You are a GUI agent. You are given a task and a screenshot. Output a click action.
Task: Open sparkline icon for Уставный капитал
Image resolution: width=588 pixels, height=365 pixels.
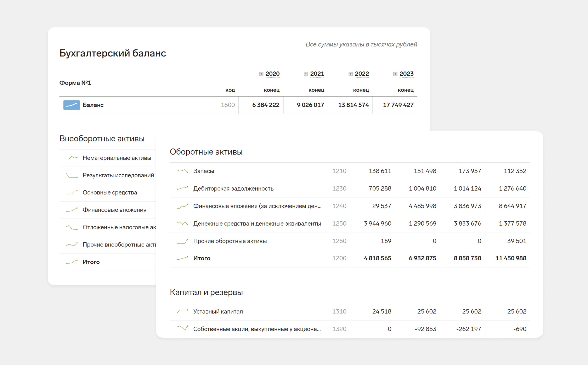pos(182,311)
